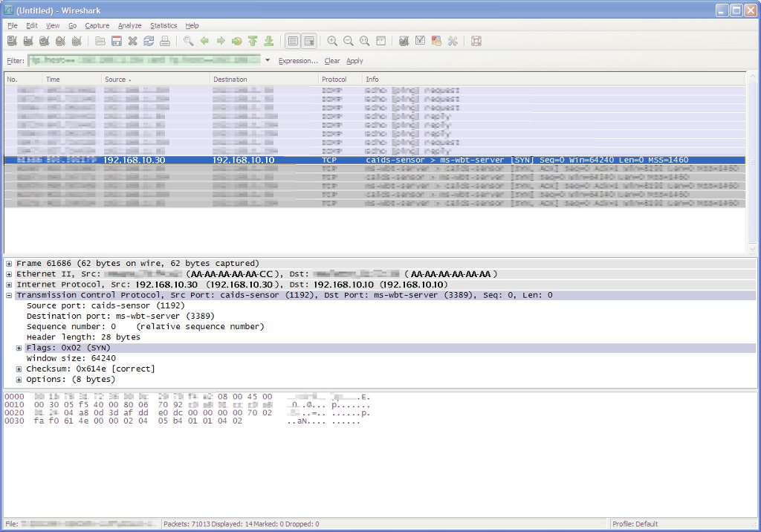Screen dimensions: 761x532
Task: Open the View menu
Action: coord(53,26)
